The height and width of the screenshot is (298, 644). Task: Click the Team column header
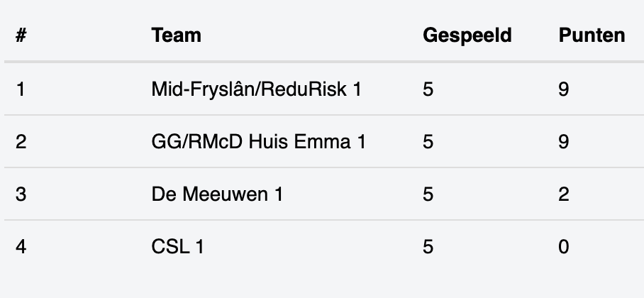176,35
